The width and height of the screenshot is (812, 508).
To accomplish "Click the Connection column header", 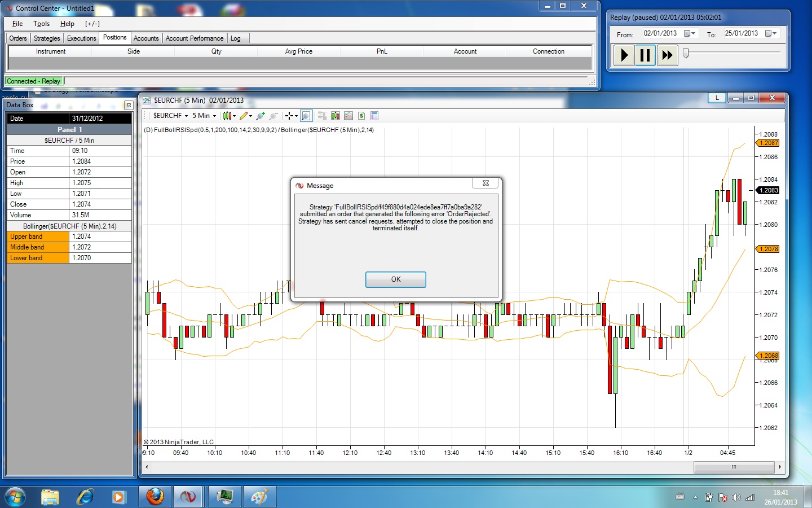I will click(x=549, y=51).
